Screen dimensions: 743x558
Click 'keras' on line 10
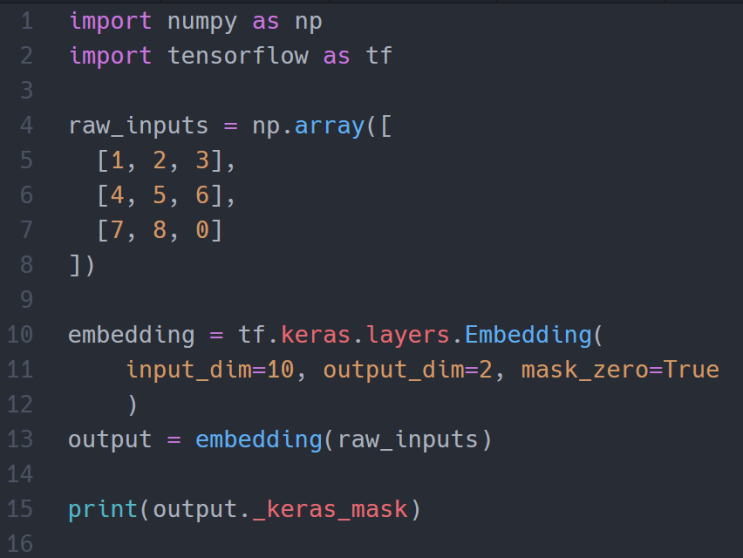316,334
